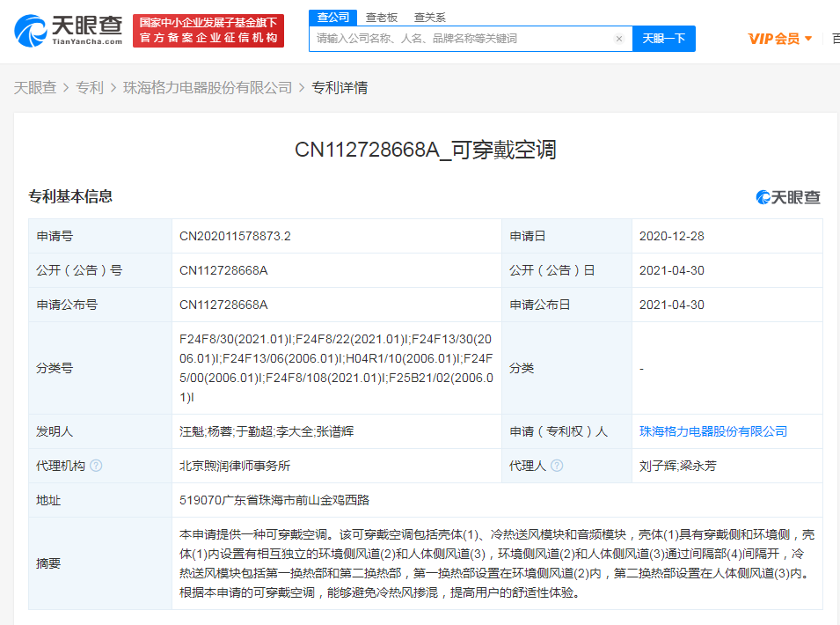Switch to the 查关系 tab

coord(429,18)
